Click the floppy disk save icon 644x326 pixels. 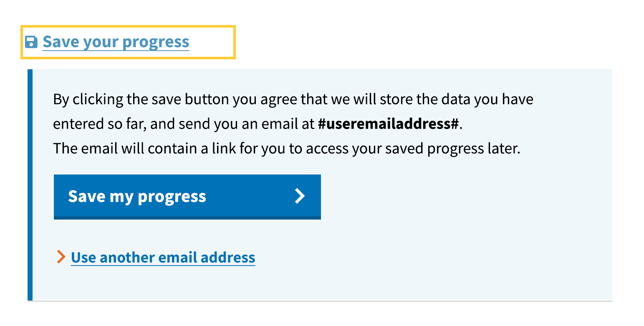(31, 42)
